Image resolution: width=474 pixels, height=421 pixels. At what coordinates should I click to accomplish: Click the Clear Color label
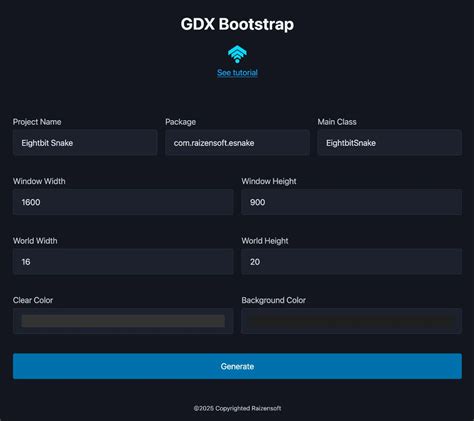(x=33, y=300)
